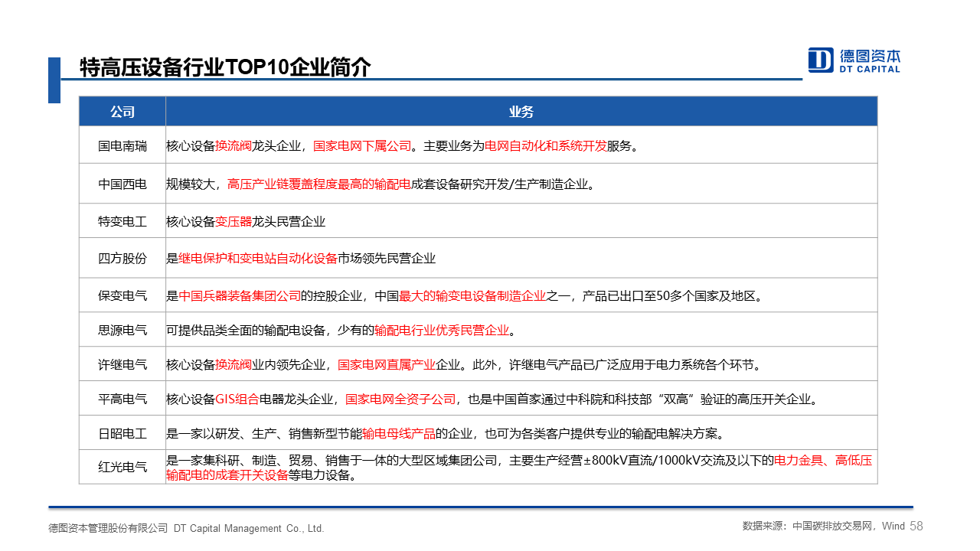Screen dimensions: 980x551
Task: Click the description starting 可提供品类全面的输配电设备
Action: [x=341, y=330]
